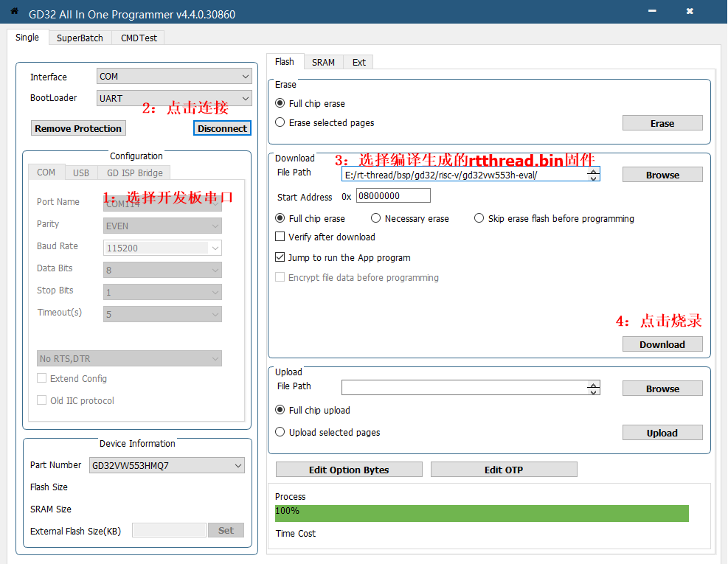Viewport: 728px width, 564px height.
Task: Select the Flash tab
Action: [x=284, y=62]
